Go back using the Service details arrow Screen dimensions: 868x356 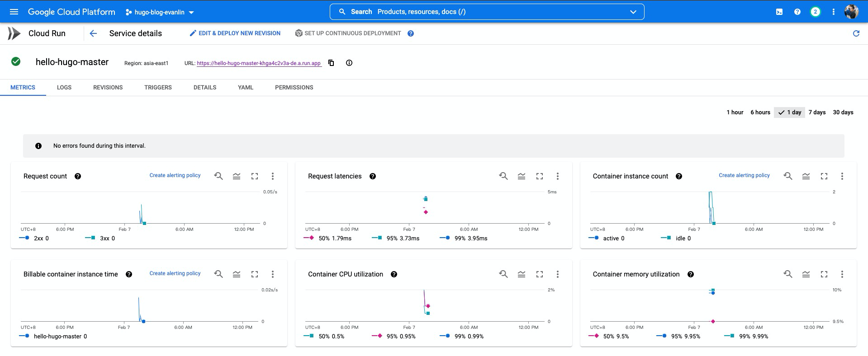(93, 33)
